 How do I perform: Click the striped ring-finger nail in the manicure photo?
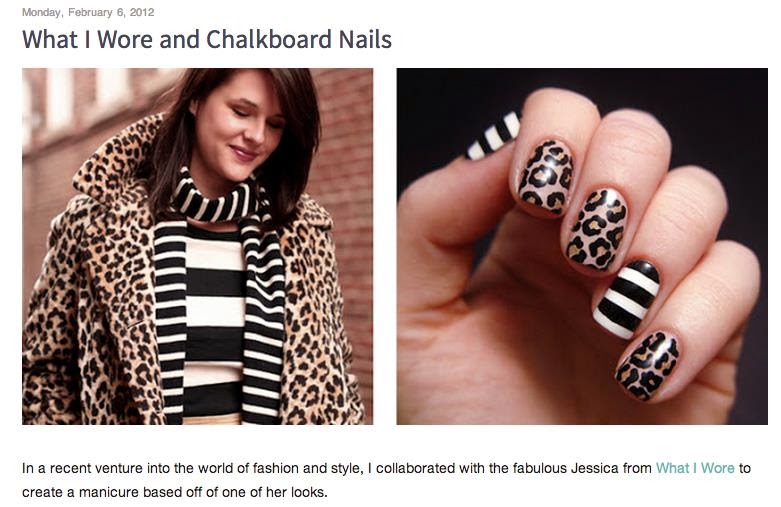click(x=626, y=299)
